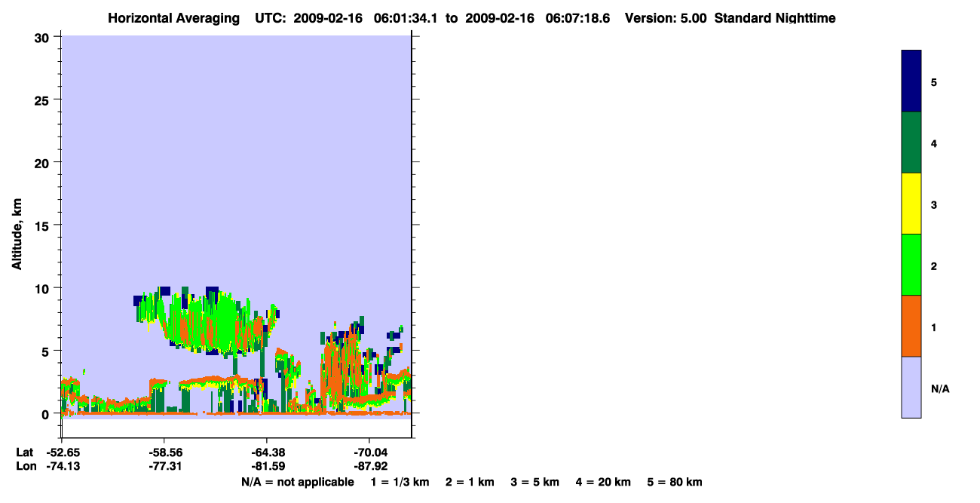Click the latitude value -52.65
This screenshot has height=503, width=980.
click(x=62, y=452)
